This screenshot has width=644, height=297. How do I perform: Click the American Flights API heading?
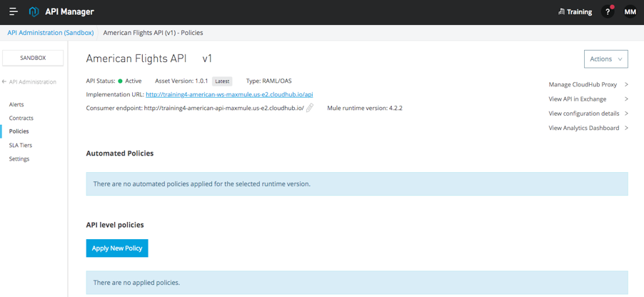[x=136, y=59]
